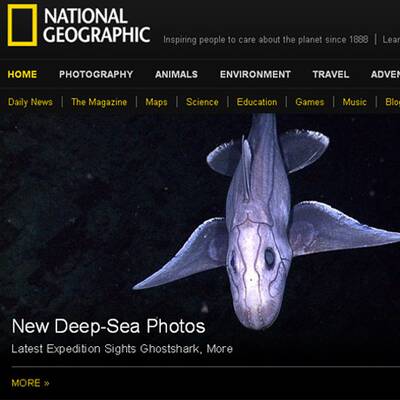Open the Home navigation tab
This screenshot has height=400, width=400.
(x=22, y=74)
